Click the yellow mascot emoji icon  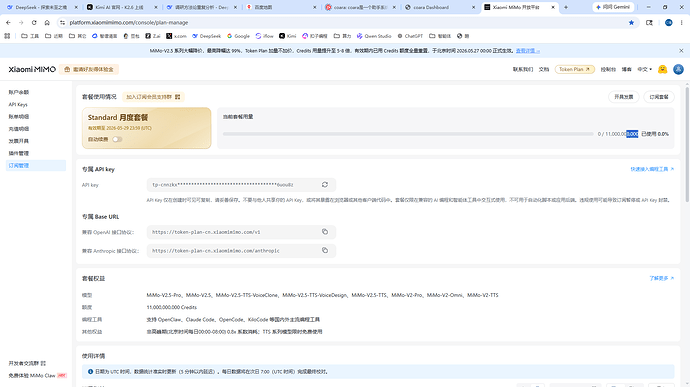662,69
